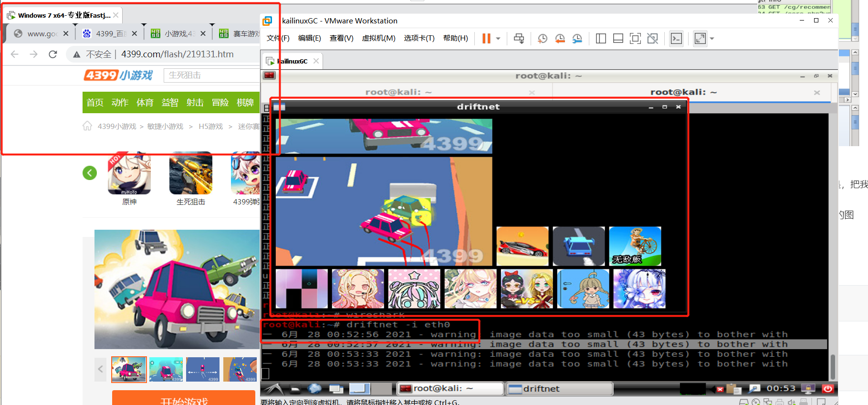This screenshot has width=868, height=405.
Task: Click the 敏捷小游戏 breadcrumb link
Action: 165,127
